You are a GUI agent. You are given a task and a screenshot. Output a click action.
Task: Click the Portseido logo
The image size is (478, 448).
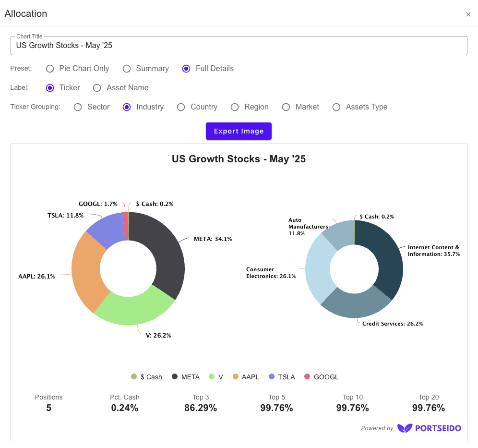click(429, 428)
